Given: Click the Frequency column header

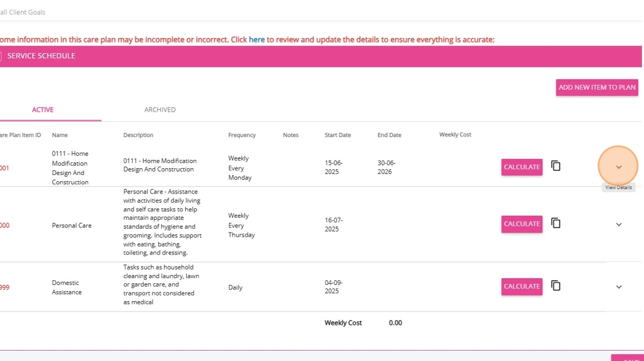Looking at the screenshot, I should [x=241, y=135].
